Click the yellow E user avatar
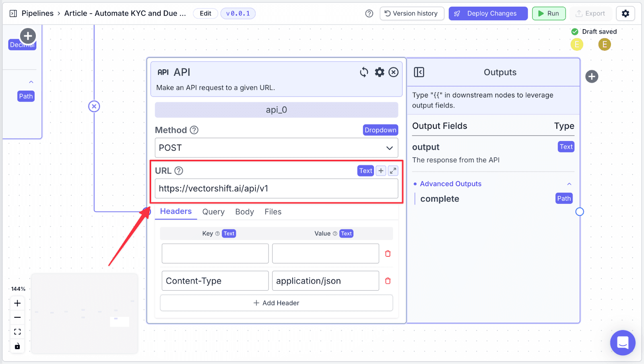Image resolution: width=644 pixels, height=364 pixels. [577, 44]
